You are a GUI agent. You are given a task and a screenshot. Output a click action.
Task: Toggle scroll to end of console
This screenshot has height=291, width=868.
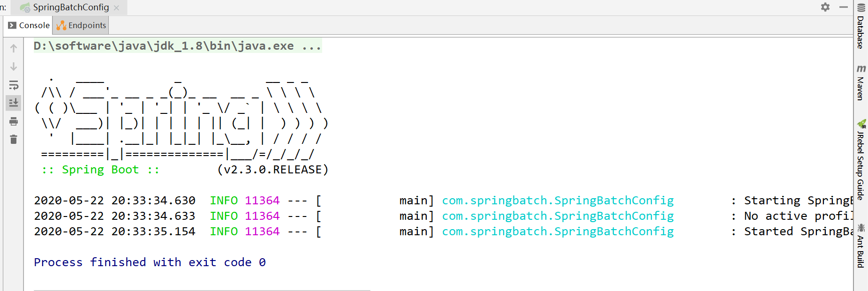[14, 103]
